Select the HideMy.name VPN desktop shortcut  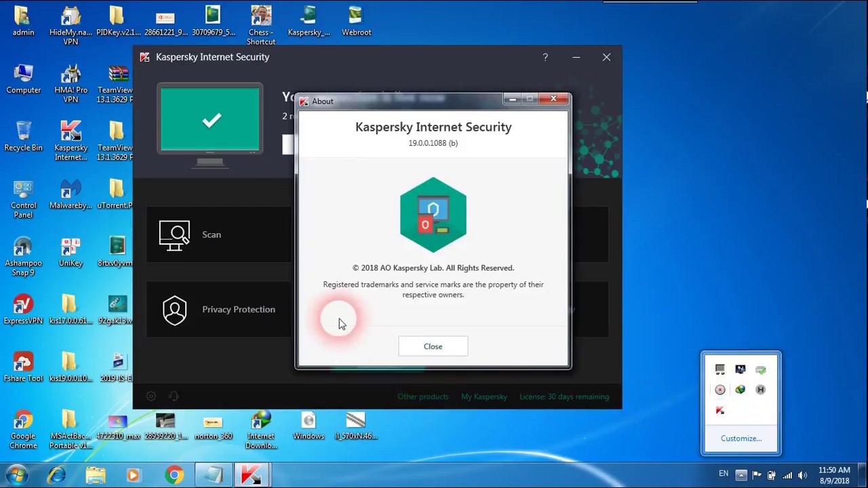pos(71,25)
